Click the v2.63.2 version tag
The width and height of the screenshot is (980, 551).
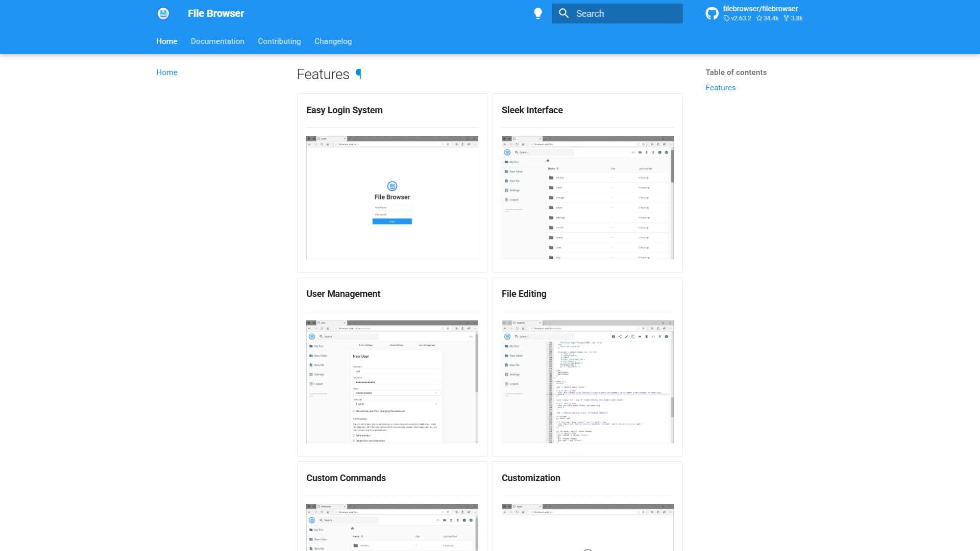737,18
